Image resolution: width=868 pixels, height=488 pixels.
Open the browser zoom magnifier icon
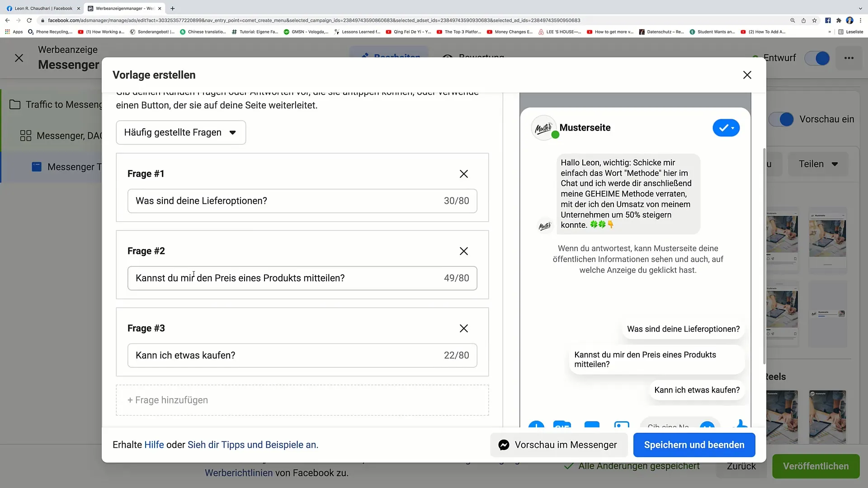pos(793,20)
